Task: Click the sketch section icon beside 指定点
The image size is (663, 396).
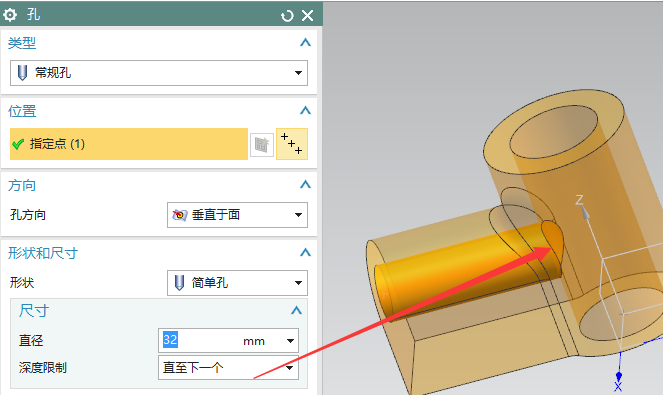Action: [262, 145]
